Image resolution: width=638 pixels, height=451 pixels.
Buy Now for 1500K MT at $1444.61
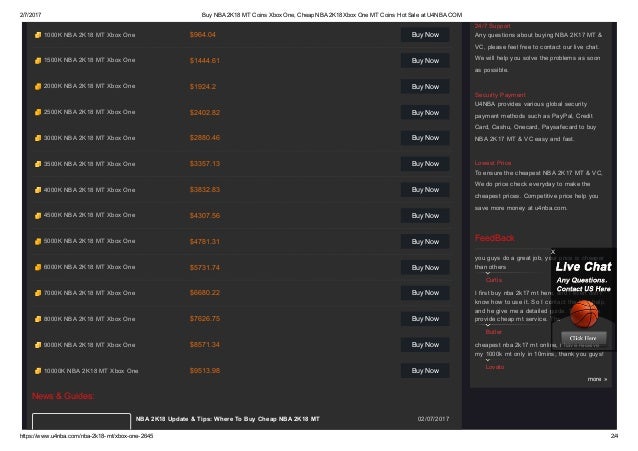coord(425,60)
